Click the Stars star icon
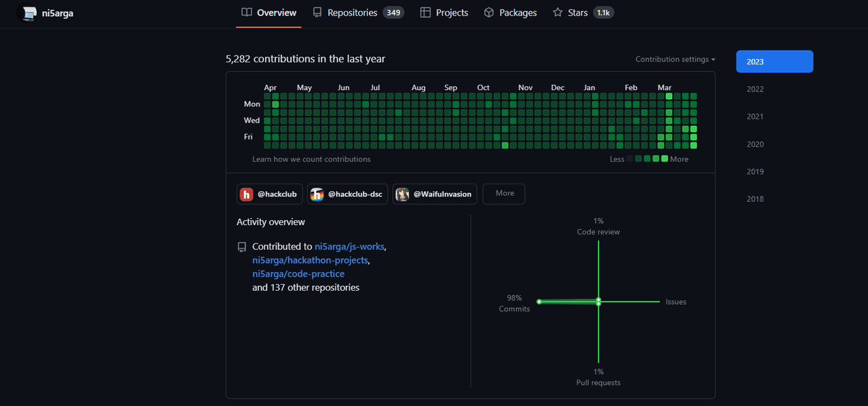868x406 pixels. tap(557, 12)
